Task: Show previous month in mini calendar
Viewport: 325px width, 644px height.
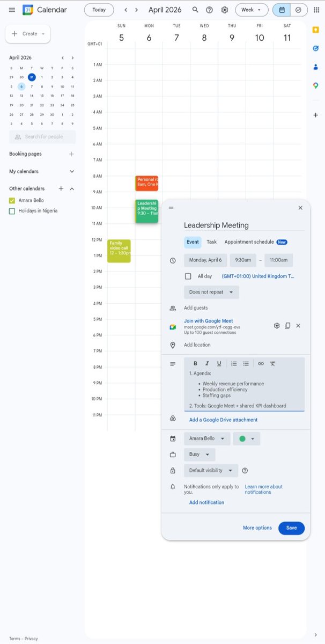Action: pos(62,57)
